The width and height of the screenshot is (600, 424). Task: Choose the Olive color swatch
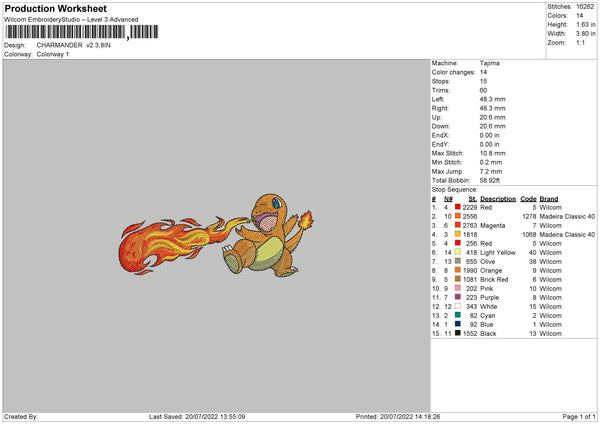coord(458,261)
